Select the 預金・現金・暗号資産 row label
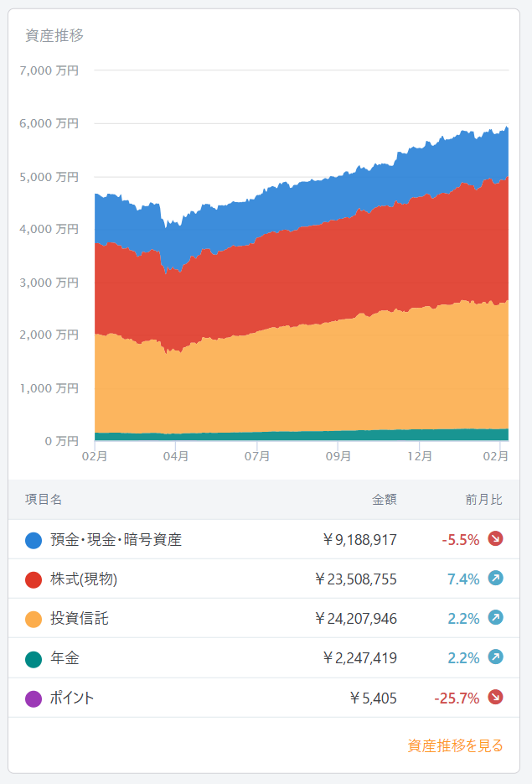Image resolution: width=532 pixels, height=784 pixels. pyautogui.click(x=116, y=540)
